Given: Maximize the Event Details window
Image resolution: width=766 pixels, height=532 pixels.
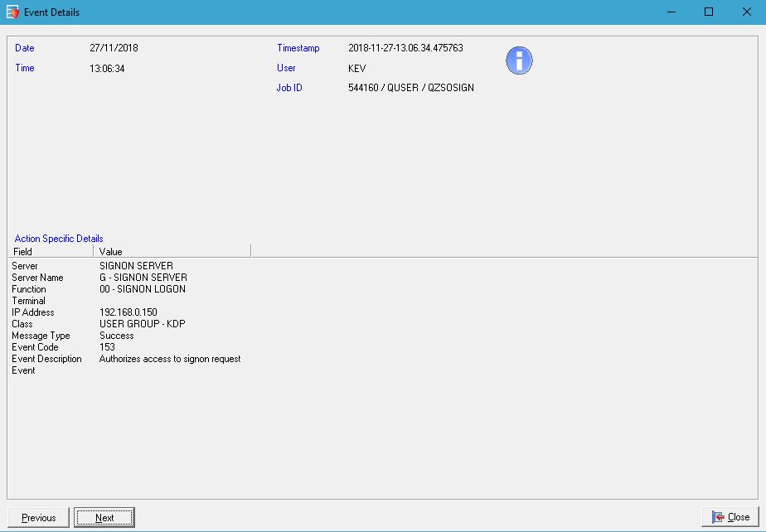Looking at the screenshot, I should [x=708, y=12].
